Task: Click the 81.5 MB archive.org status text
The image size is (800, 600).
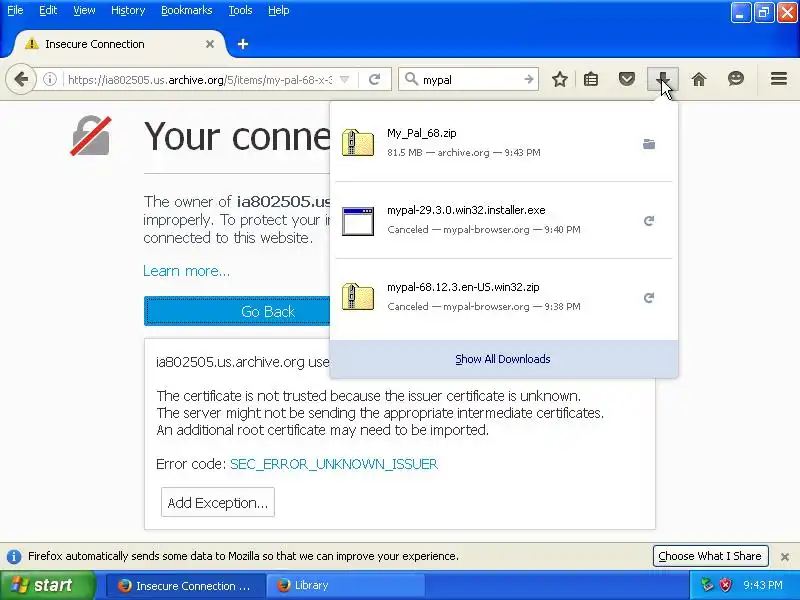Action: tap(463, 153)
